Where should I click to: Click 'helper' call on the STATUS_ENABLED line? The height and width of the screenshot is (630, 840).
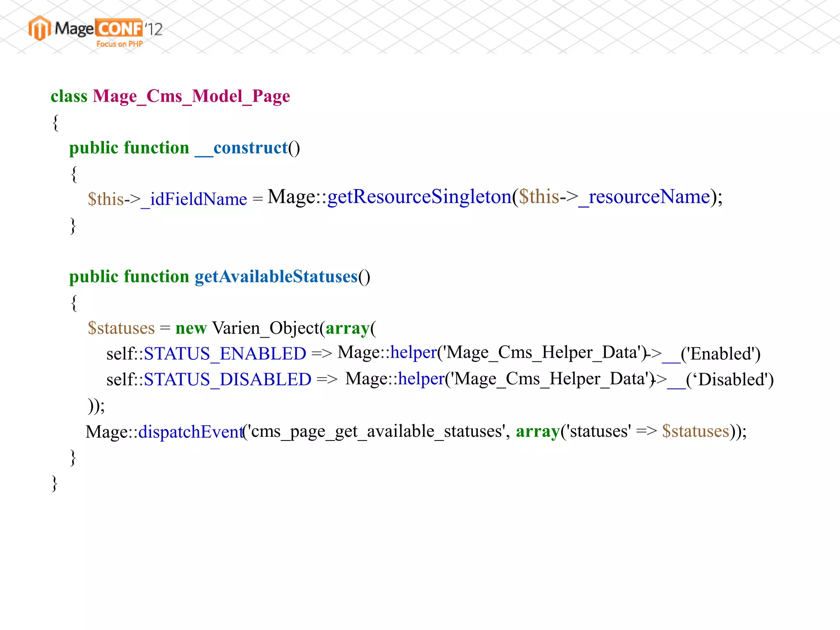point(413,353)
